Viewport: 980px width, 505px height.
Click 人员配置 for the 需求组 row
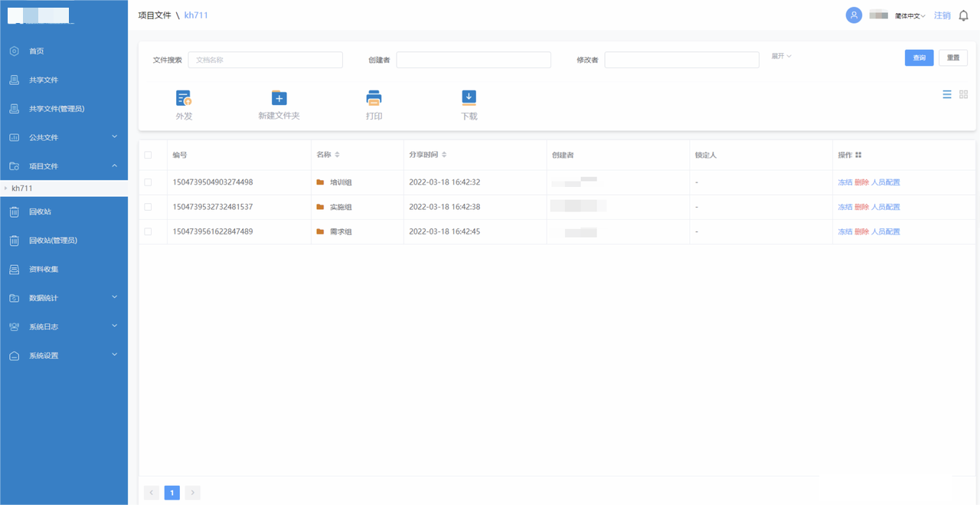(x=886, y=231)
